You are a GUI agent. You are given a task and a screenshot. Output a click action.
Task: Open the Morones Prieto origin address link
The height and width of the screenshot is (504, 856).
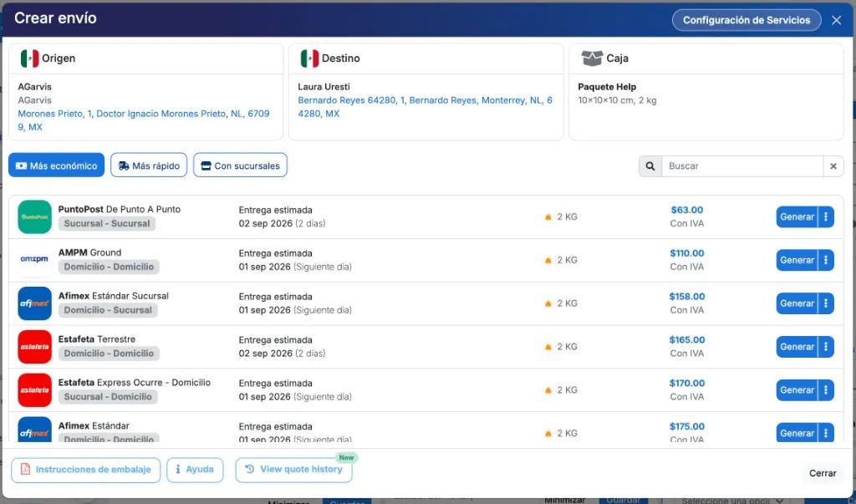144,120
